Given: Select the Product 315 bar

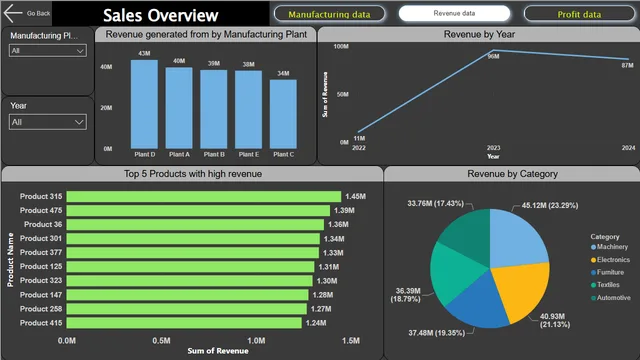Looking at the screenshot, I should pos(204,196).
